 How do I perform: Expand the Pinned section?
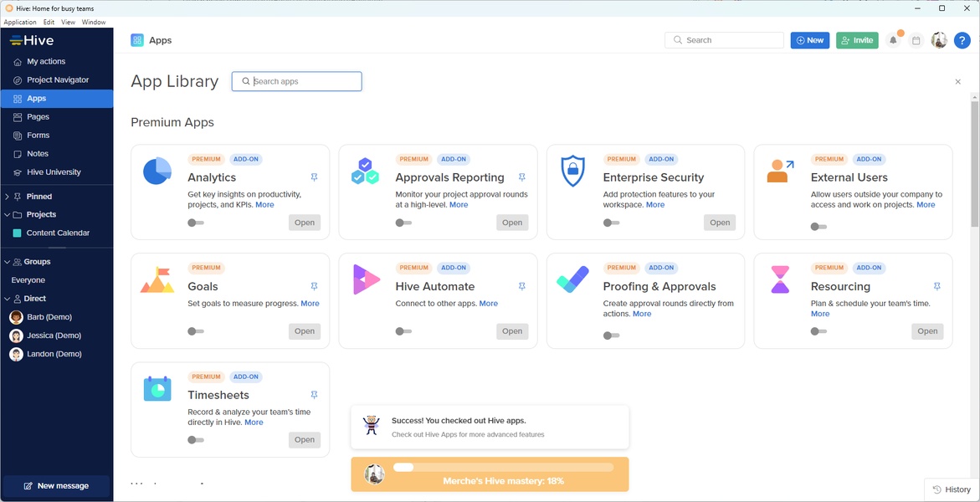pos(8,197)
